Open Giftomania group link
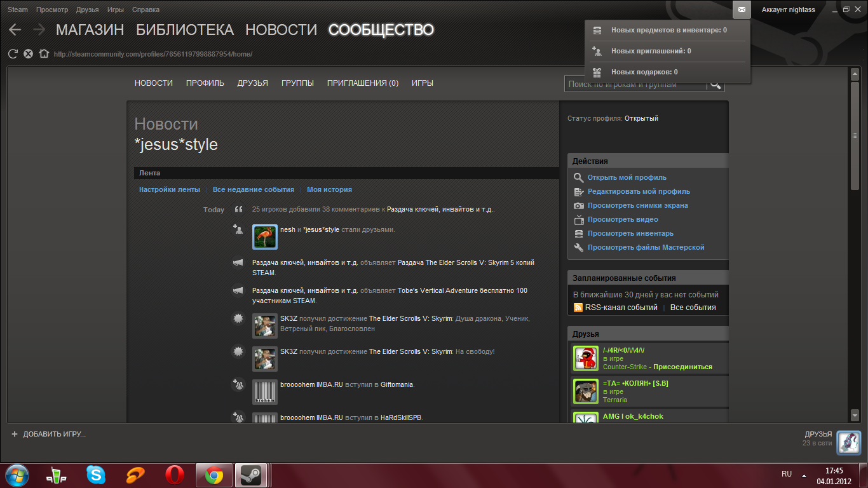The width and height of the screenshot is (868, 488). (x=397, y=384)
